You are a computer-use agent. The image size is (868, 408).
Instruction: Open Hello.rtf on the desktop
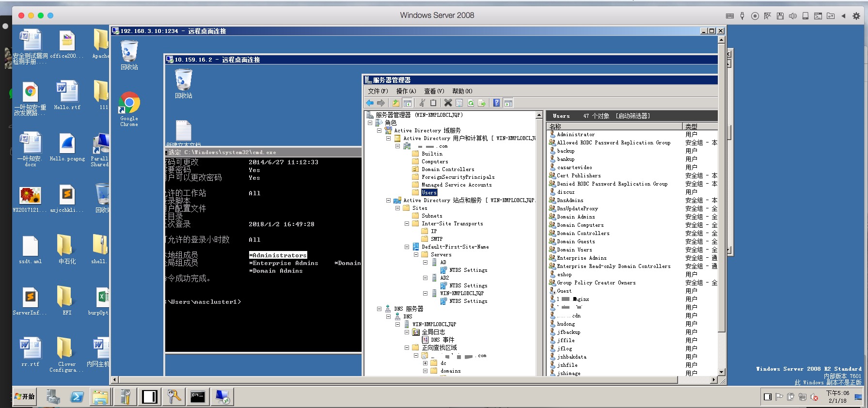click(67, 94)
